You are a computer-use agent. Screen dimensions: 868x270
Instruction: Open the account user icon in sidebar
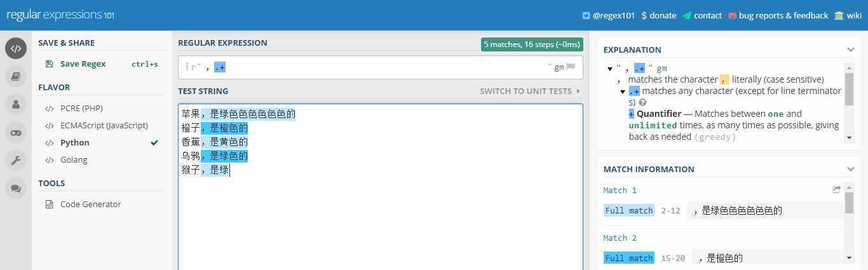coord(16,104)
